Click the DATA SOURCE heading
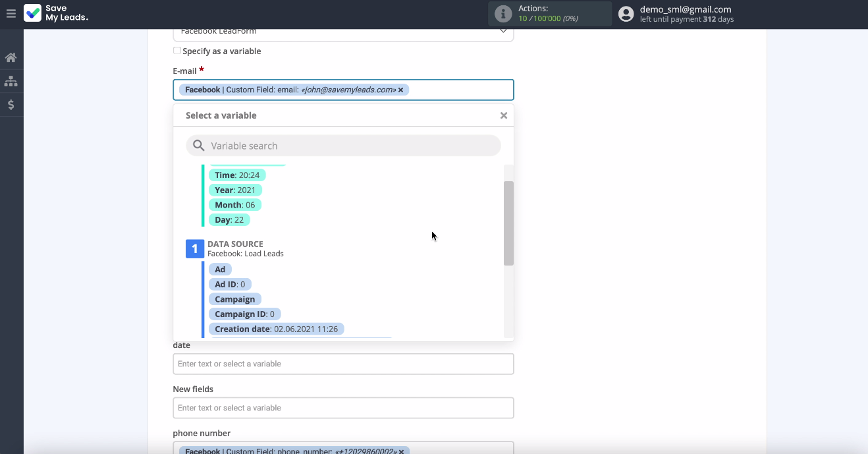This screenshot has height=454, width=868. click(x=235, y=244)
